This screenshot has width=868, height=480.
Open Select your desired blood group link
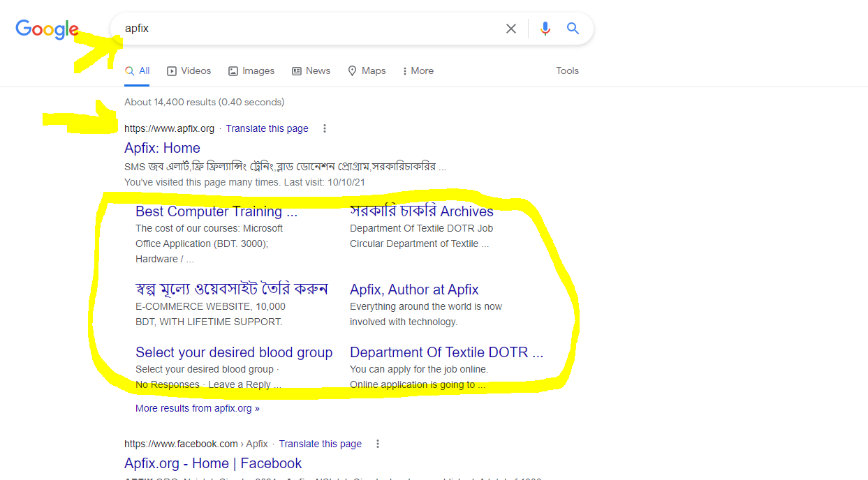pos(234,352)
